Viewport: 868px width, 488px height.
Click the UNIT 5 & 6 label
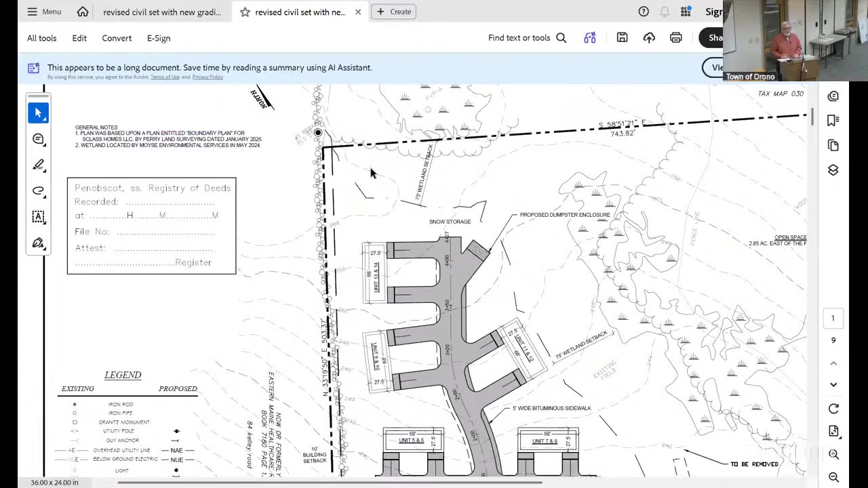coord(412,441)
